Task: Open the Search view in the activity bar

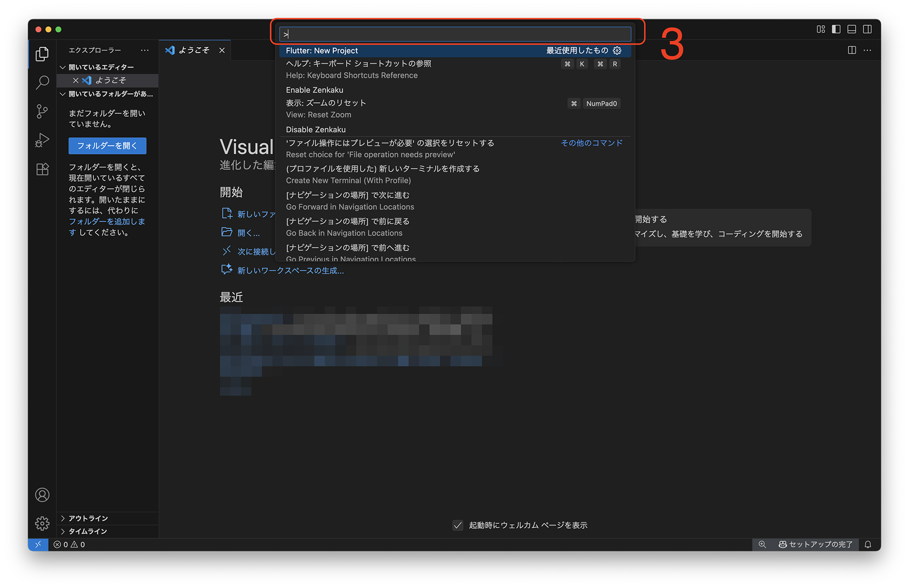Action: click(x=42, y=83)
